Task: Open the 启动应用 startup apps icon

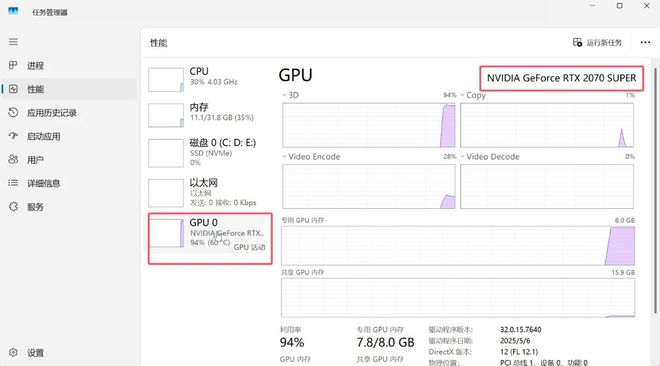Action: (x=13, y=136)
